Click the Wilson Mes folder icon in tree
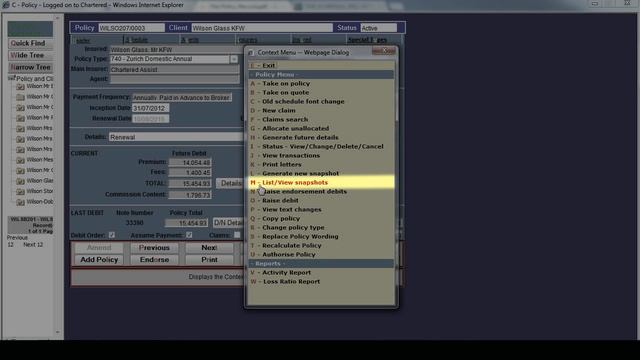 tap(20, 160)
